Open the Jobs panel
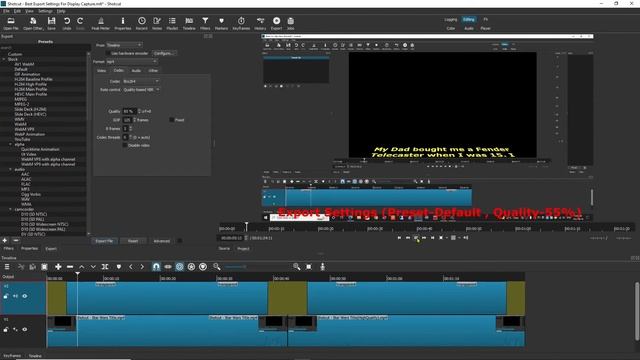Viewport: 640px width, 360px height. pyautogui.click(x=291, y=23)
